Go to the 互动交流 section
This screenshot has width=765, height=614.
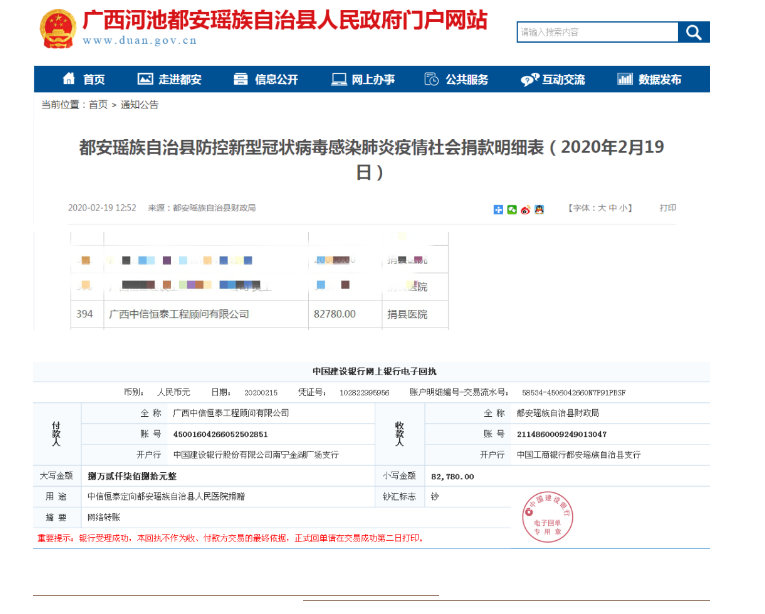(553, 80)
